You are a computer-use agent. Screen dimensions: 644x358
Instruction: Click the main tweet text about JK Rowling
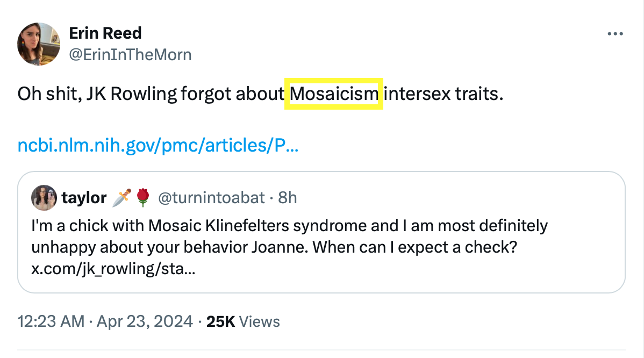coord(151,95)
